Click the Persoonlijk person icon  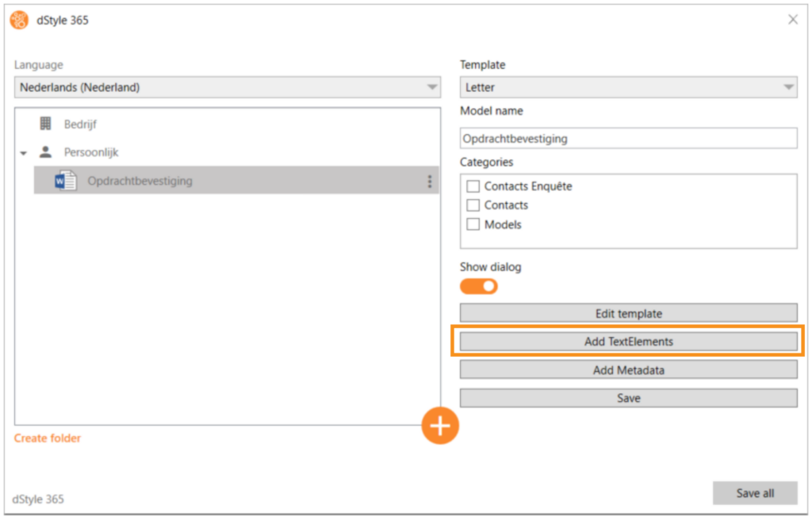point(45,151)
